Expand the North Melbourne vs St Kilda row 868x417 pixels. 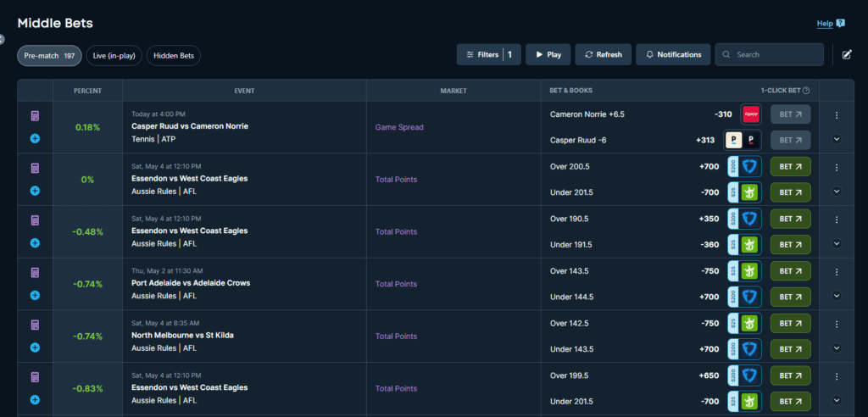coord(837,347)
